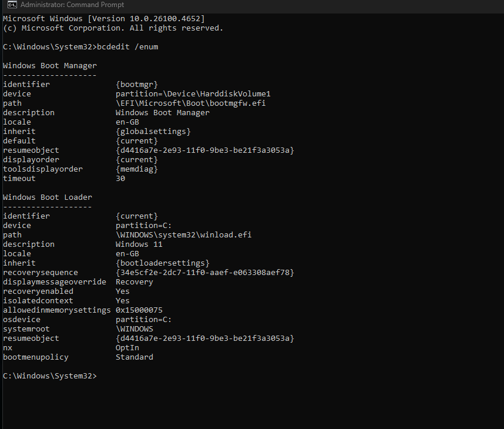Click the winload.efi path value
The height and width of the screenshot is (429, 504).
pos(183,235)
